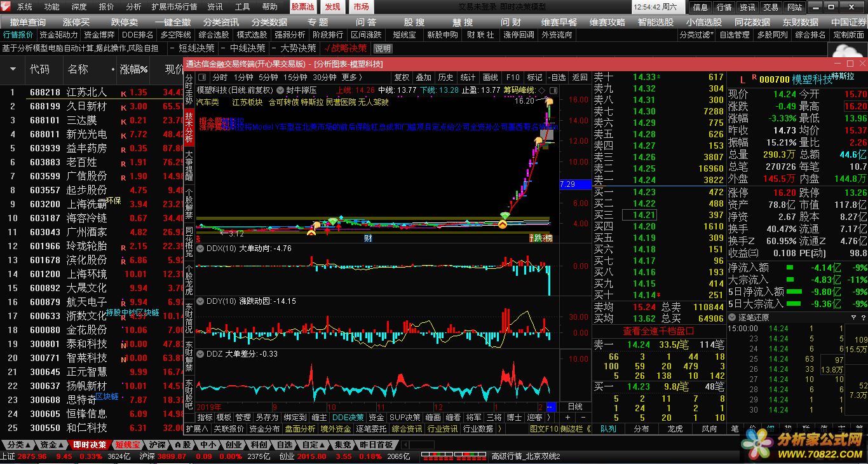Click the 图文F10 button
This screenshot has width=868, height=464.
click(x=543, y=429)
